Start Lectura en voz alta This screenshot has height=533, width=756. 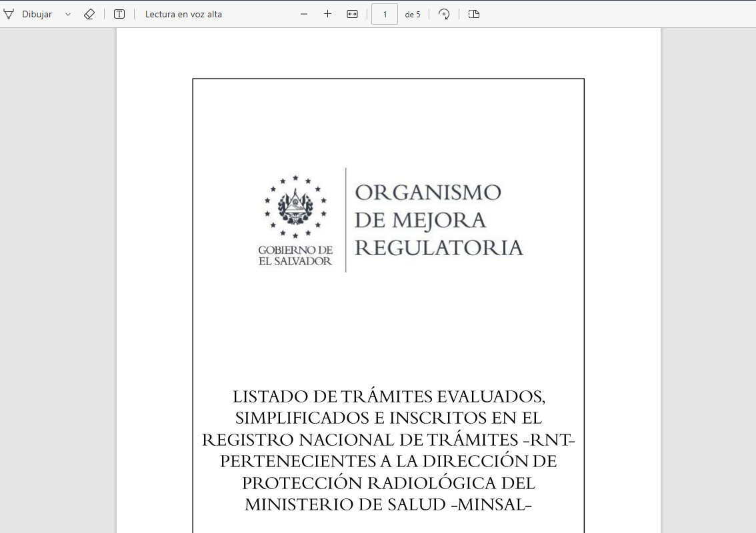point(183,15)
